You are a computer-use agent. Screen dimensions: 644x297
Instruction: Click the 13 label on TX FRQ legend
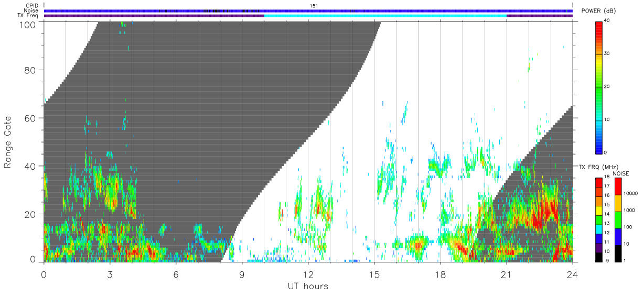coord(607,224)
